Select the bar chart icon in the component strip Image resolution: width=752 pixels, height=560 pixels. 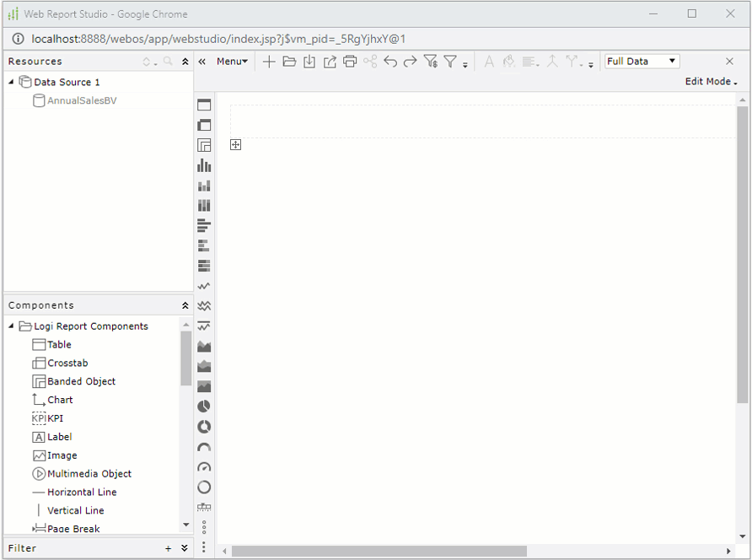(204, 165)
